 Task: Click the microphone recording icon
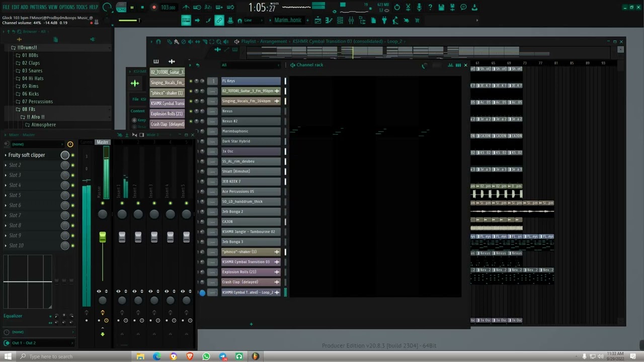[419, 8]
